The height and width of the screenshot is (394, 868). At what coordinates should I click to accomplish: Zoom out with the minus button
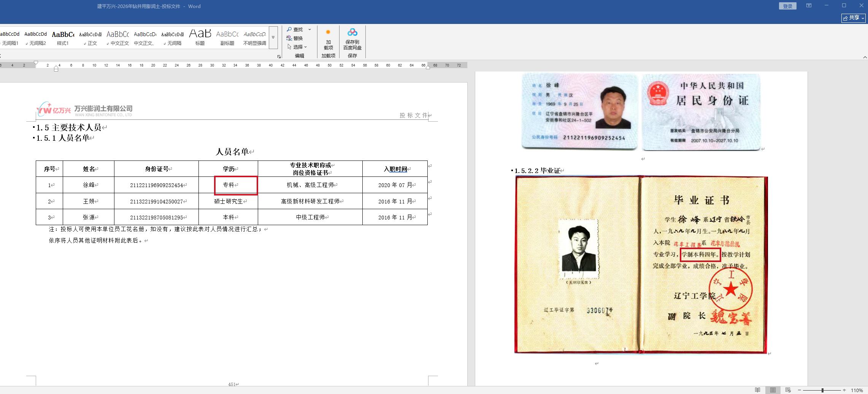[x=799, y=390]
